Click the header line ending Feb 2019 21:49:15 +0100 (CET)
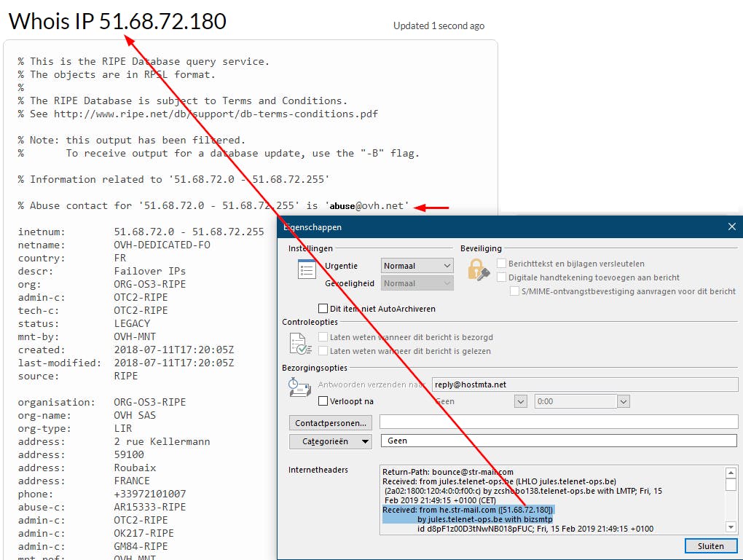The width and height of the screenshot is (743, 560). 440,500
